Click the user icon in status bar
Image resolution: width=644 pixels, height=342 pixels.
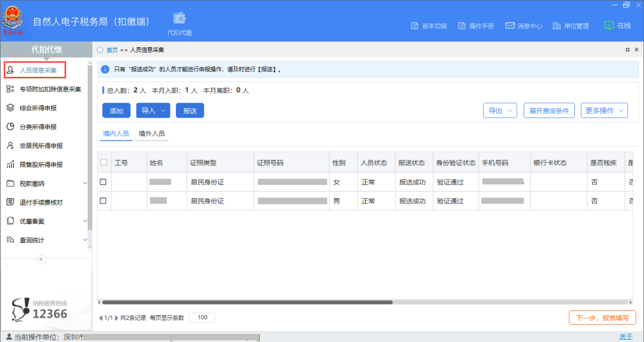coord(8,337)
